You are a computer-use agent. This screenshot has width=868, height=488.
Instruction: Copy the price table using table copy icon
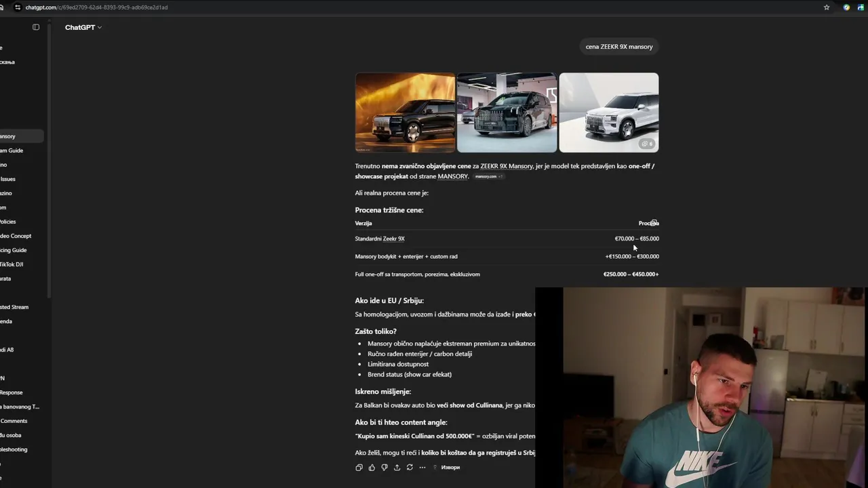653,222
